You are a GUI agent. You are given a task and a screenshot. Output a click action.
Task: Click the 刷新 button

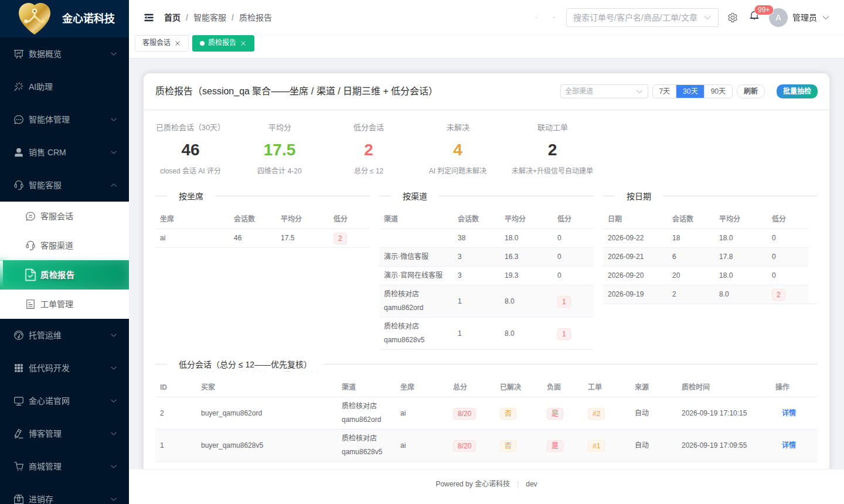point(750,91)
